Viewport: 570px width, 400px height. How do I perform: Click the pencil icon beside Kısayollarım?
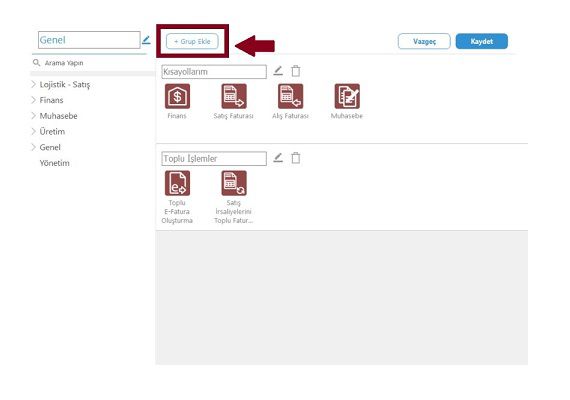click(x=278, y=71)
